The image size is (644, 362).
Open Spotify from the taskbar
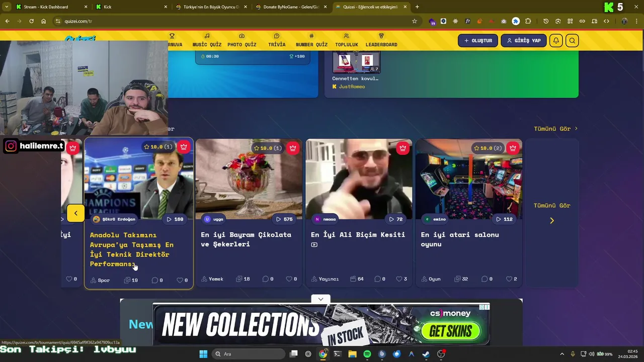367,354
